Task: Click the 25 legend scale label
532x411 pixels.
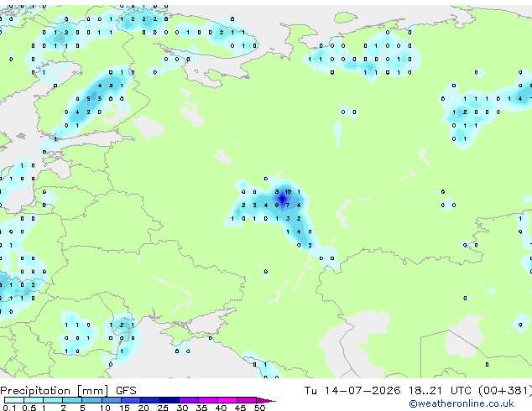Action: click(x=163, y=408)
